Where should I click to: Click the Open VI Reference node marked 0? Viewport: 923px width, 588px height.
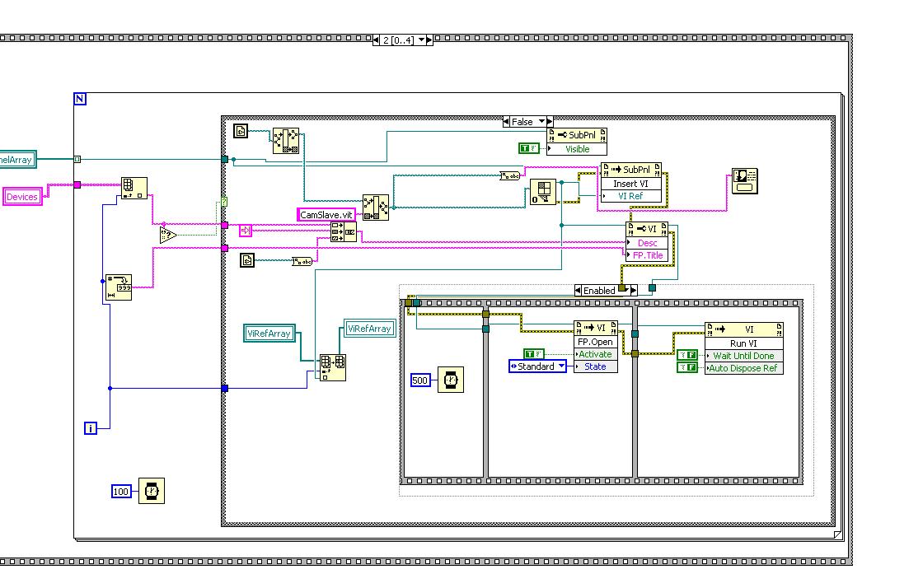point(543,192)
